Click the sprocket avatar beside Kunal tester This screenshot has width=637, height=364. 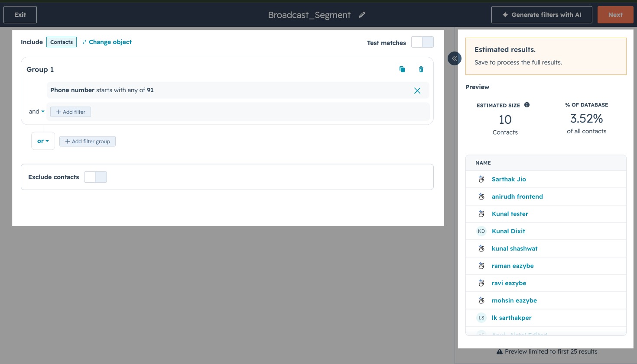(x=481, y=214)
